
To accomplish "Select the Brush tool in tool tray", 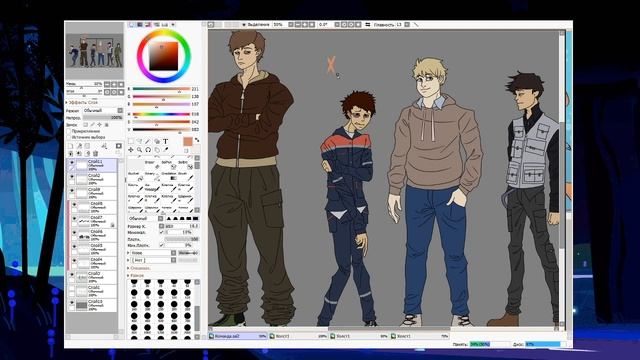I will pyautogui.click(x=185, y=176).
